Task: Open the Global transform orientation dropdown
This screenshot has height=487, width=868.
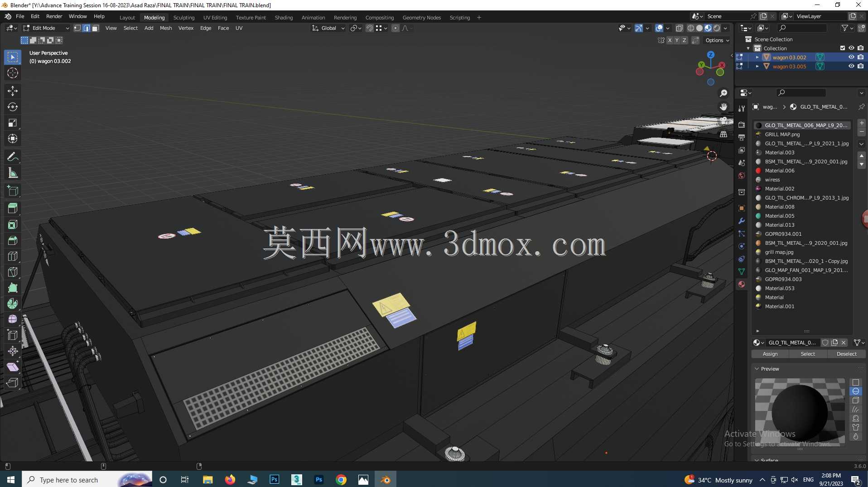Action: pos(328,28)
